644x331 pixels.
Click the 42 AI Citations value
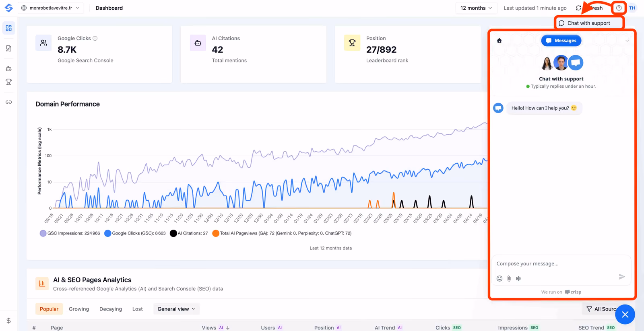(217, 49)
